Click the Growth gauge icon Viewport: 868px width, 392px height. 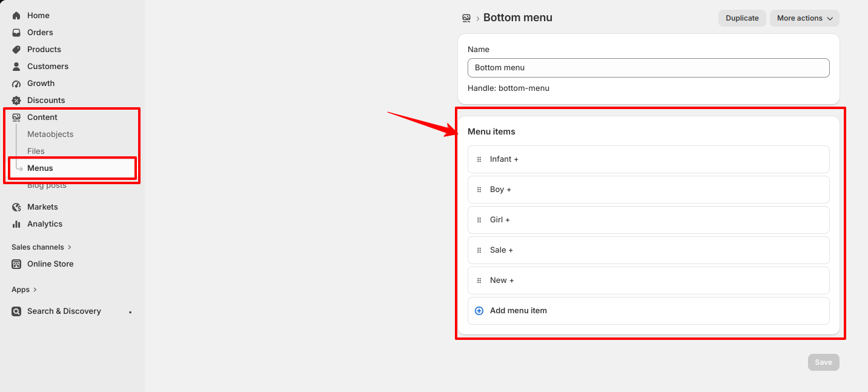point(16,83)
